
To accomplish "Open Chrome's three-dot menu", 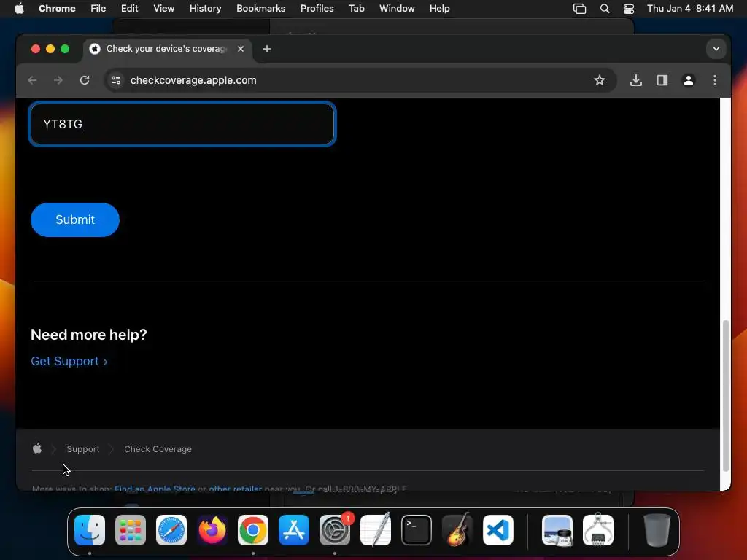I will click(715, 80).
